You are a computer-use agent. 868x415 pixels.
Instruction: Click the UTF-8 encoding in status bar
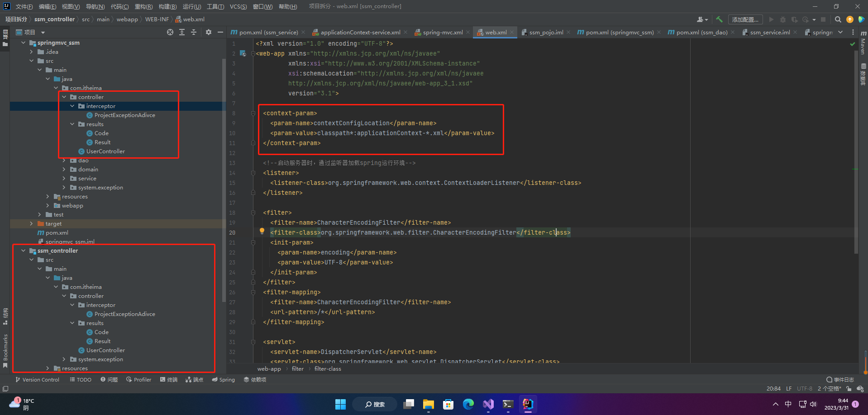coord(805,389)
